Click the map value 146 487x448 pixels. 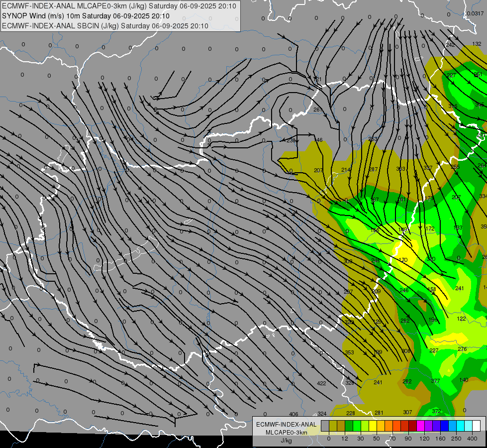point(318,140)
